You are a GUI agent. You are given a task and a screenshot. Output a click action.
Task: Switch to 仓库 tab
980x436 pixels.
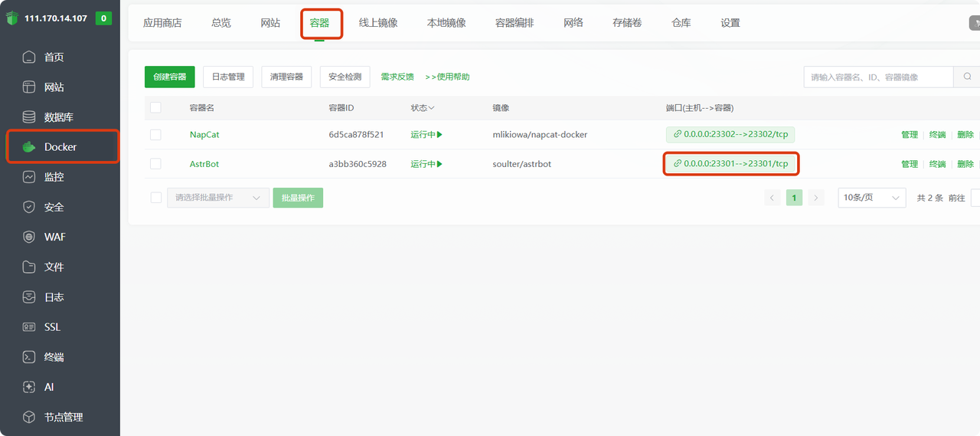click(x=681, y=23)
